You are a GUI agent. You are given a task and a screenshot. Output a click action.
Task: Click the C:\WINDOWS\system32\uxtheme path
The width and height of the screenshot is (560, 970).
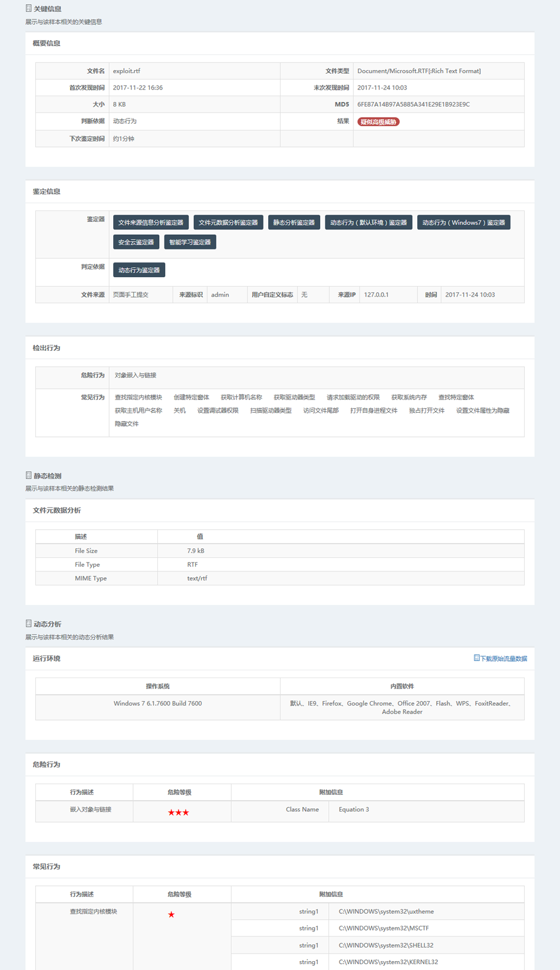[386, 912]
